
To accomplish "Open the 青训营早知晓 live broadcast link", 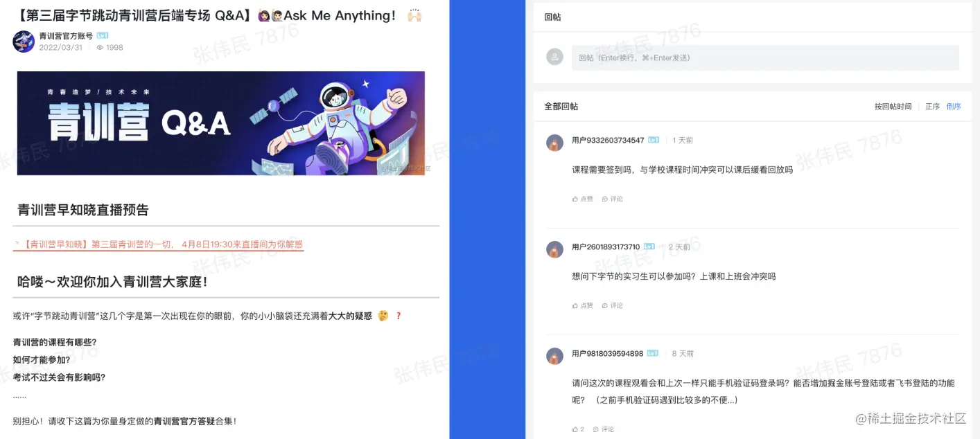I will point(158,244).
